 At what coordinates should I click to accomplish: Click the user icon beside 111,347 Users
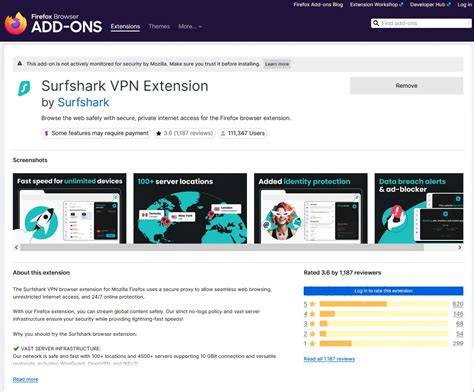coord(223,133)
